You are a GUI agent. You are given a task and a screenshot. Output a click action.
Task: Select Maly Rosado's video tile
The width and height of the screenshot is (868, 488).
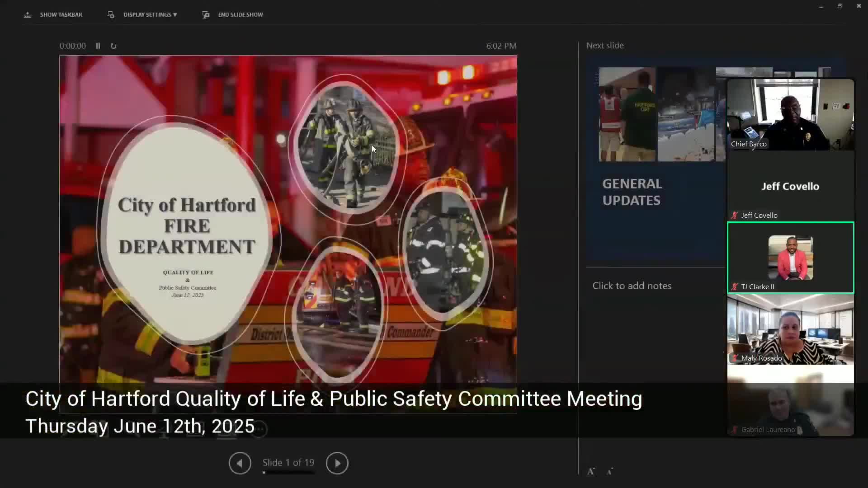[790, 330]
